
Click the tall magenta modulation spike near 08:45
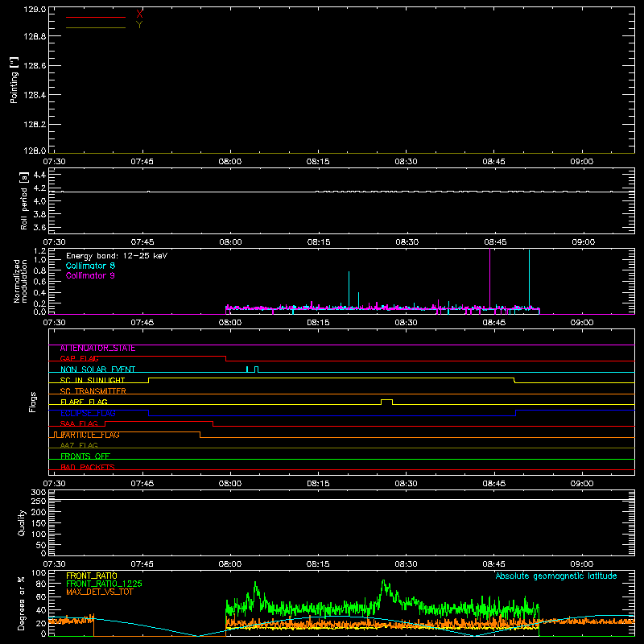tap(489, 278)
